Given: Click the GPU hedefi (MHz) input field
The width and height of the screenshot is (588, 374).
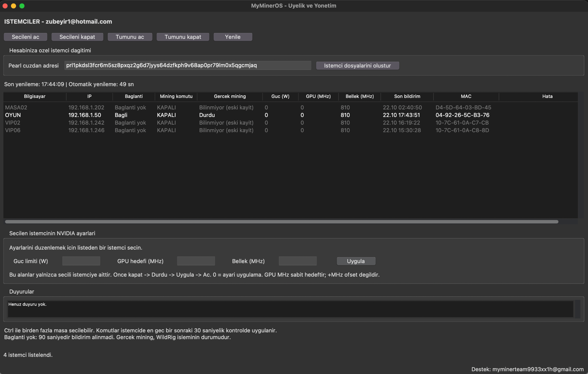Looking at the screenshot, I should coord(196,261).
